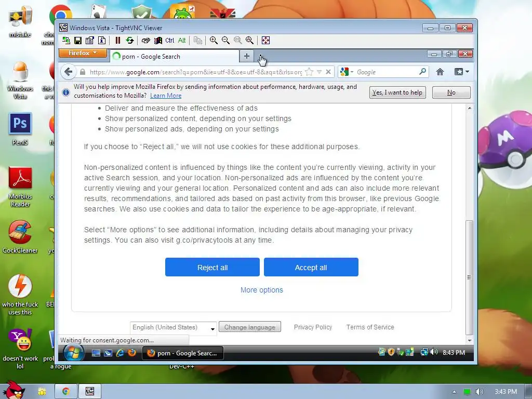The image size is (532, 399).
Task: Open the 'CockCleaner' desktop icon
Action: [x=20, y=237]
